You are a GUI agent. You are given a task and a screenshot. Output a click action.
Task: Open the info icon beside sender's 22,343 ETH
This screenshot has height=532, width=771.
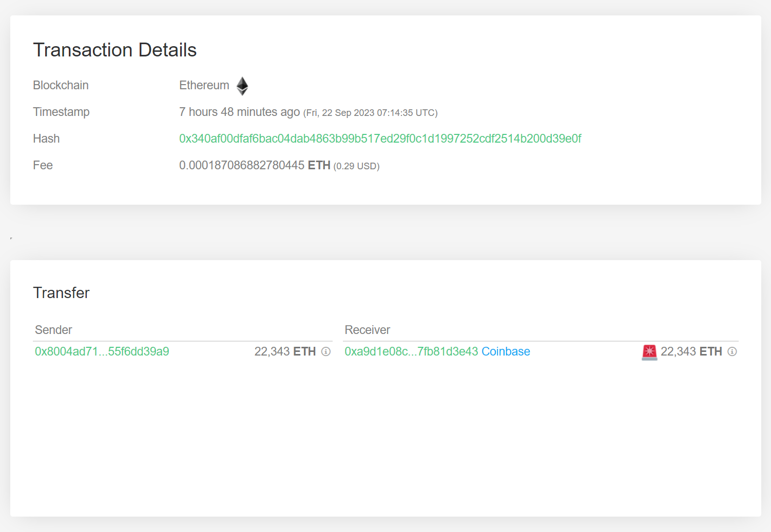click(325, 352)
